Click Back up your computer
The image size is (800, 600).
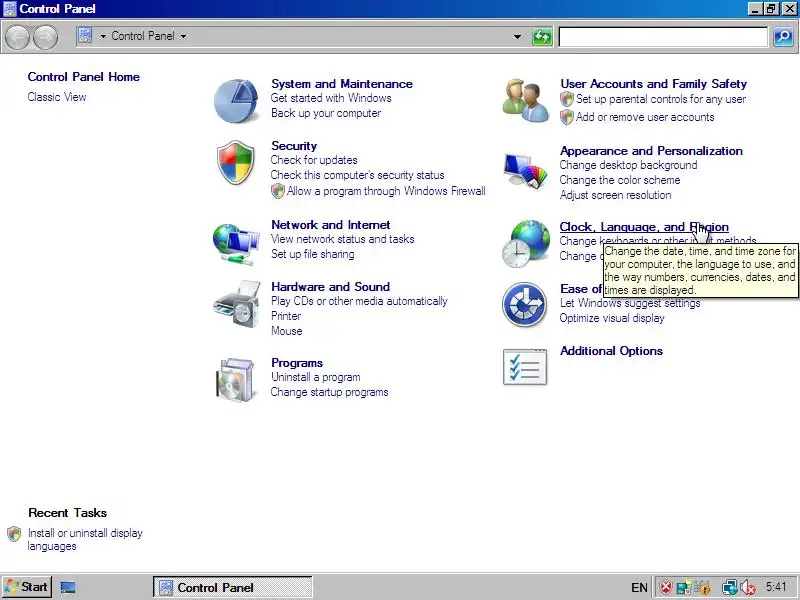pos(326,113)
